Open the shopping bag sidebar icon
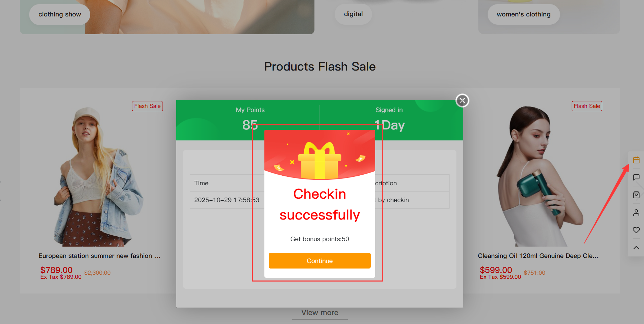The height and width of the screenshot is (324, 644). pos(636,195)
